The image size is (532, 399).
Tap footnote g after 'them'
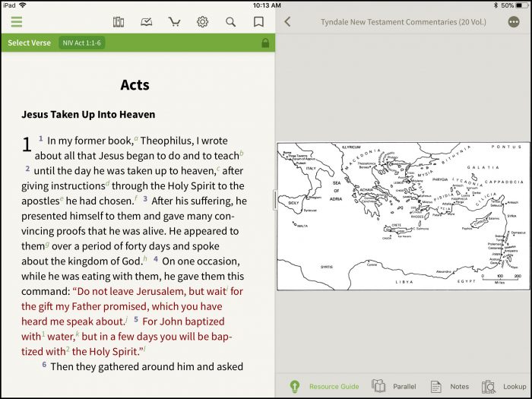click(47, 244)
